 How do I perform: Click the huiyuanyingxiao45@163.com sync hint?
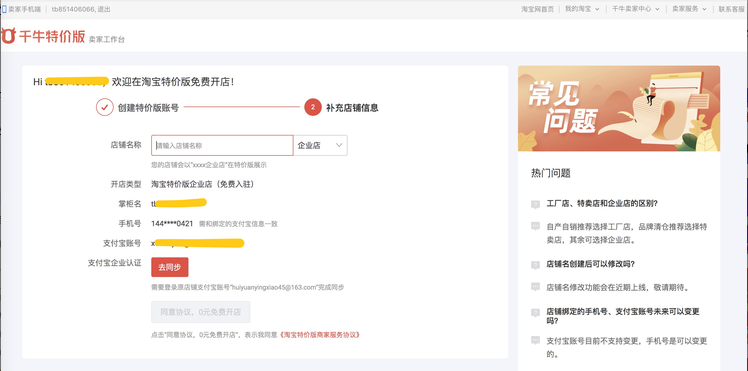248,287
